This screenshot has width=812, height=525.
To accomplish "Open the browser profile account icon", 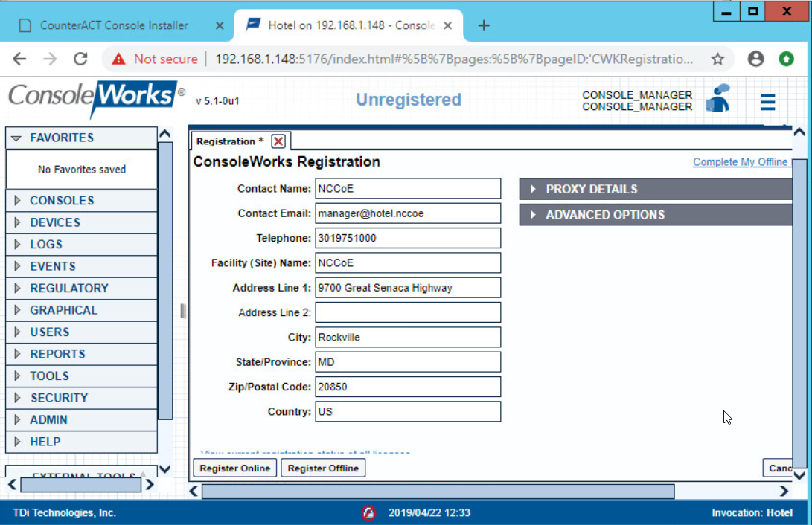I will coord(755,59).
